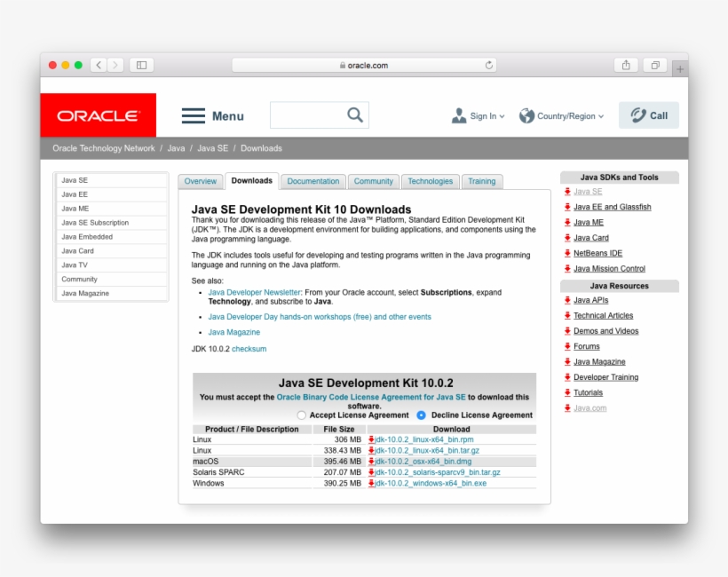728x577 pixels.
Task: Open Oracle Binary Code License Agreement link
Action: [x=371, y=397]
